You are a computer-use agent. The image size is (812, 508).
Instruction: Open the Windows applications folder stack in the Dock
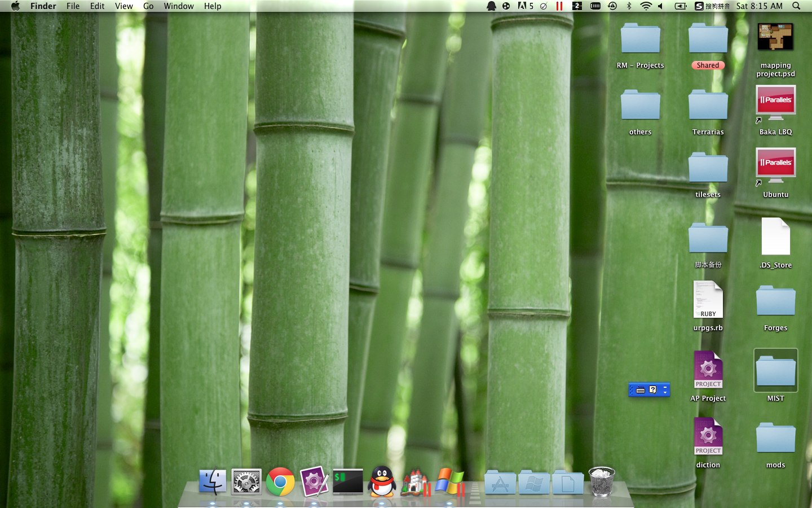[534, 483]
